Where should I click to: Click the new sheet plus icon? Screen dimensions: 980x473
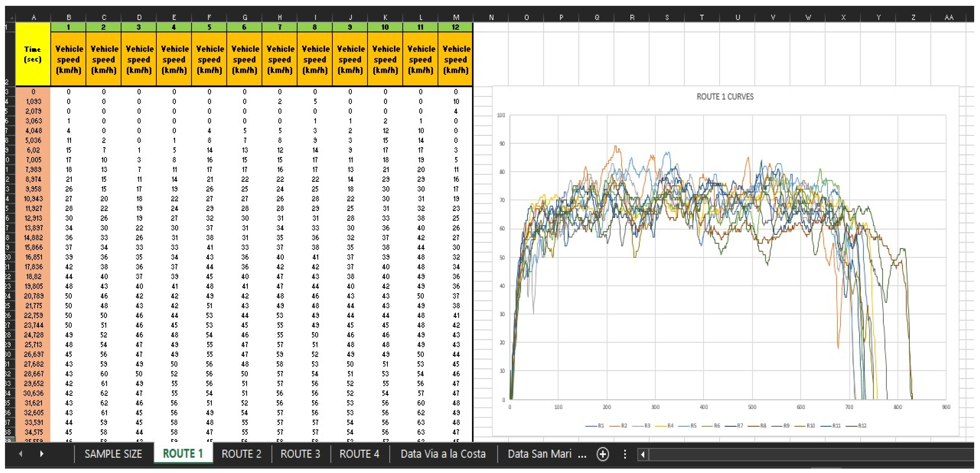tap(603, 454)
